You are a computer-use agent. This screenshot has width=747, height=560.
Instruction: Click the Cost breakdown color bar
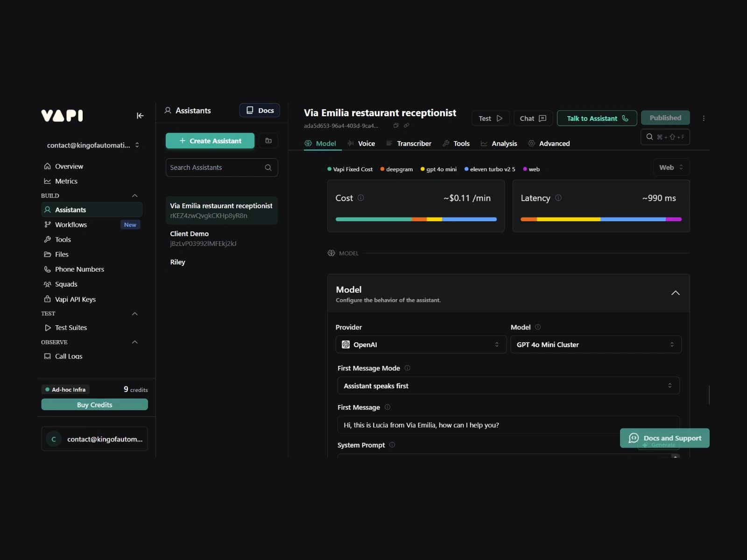point(416,219)
